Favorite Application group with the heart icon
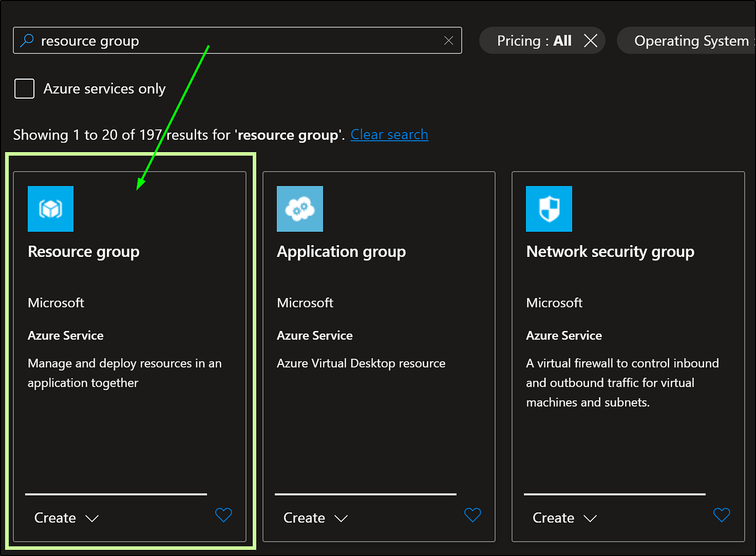 click(x=472, y=515)
